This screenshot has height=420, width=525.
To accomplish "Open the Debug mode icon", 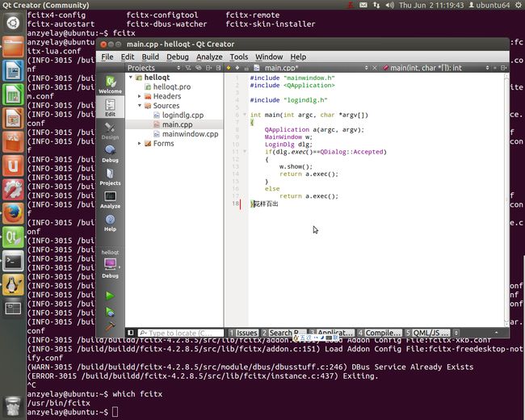I will coord(110,153).
